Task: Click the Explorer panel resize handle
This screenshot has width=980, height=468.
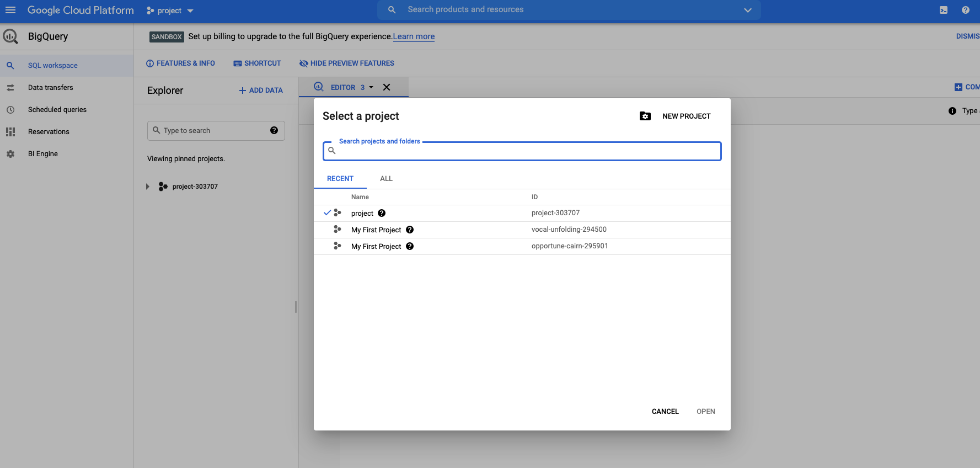Action: [296, 307]
